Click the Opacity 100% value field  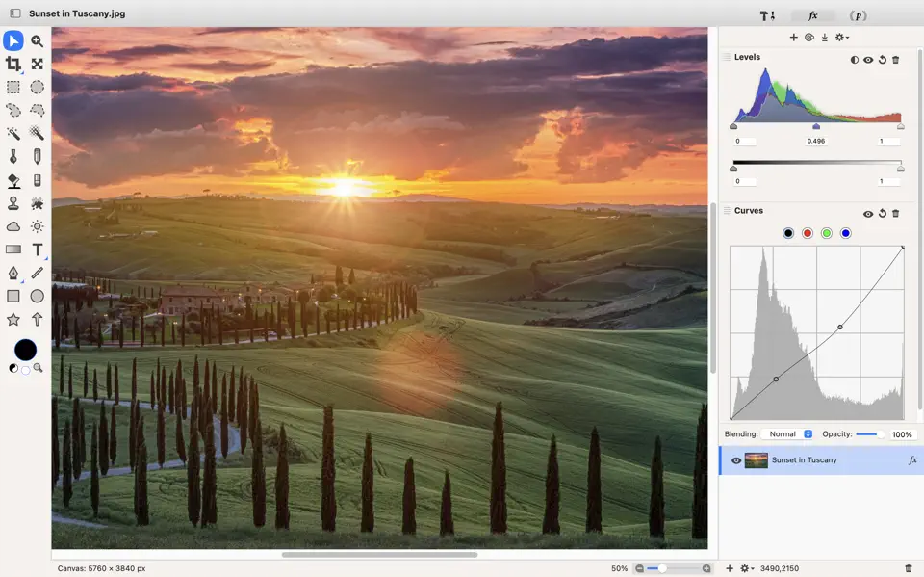pyautogui.click(x=902, y=434)
